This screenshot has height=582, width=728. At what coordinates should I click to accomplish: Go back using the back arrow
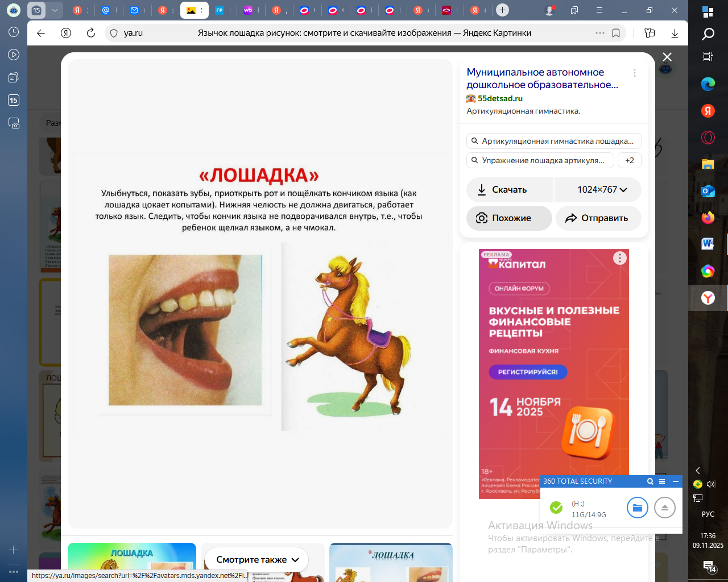41,33
